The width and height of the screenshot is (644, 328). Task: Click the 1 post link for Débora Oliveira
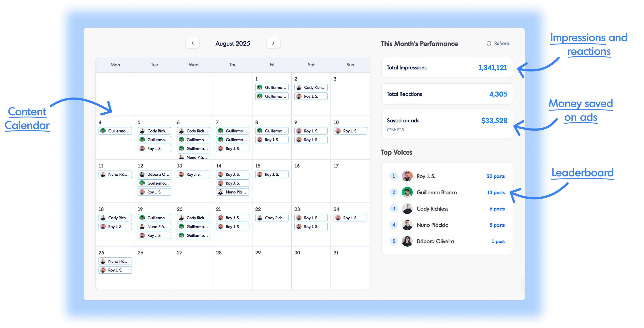pyautogui.click(x=498, y=241)
